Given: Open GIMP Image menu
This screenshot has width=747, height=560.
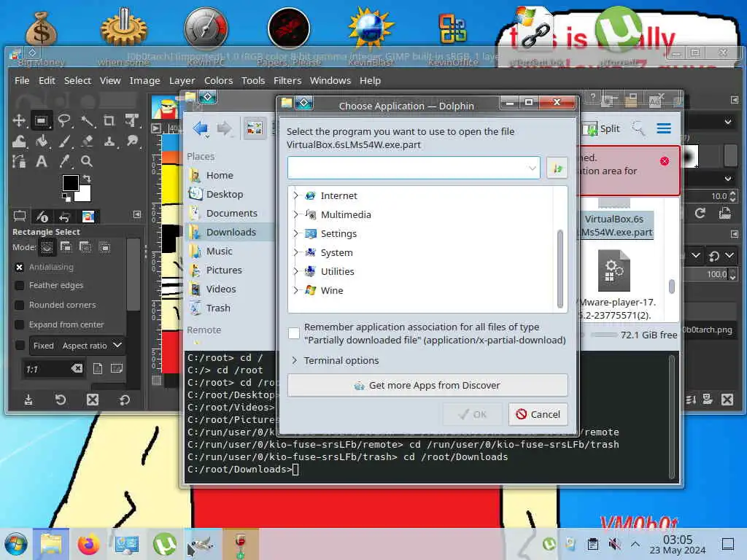Looking at the screenshot, I should point(145,80).
